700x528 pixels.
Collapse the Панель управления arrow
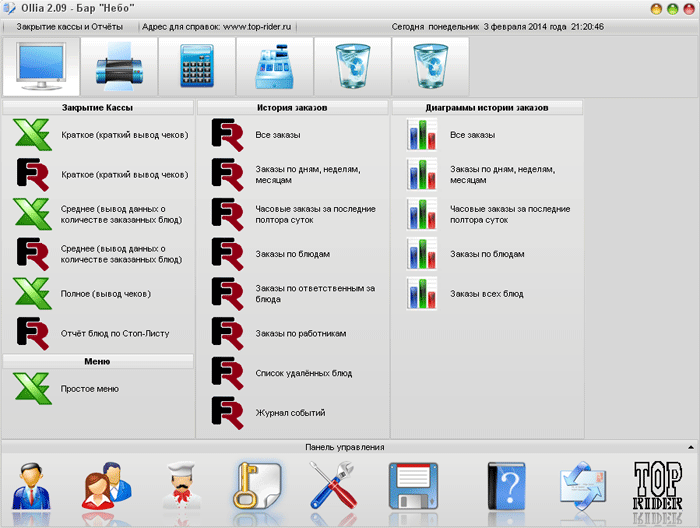coord(691,447)
